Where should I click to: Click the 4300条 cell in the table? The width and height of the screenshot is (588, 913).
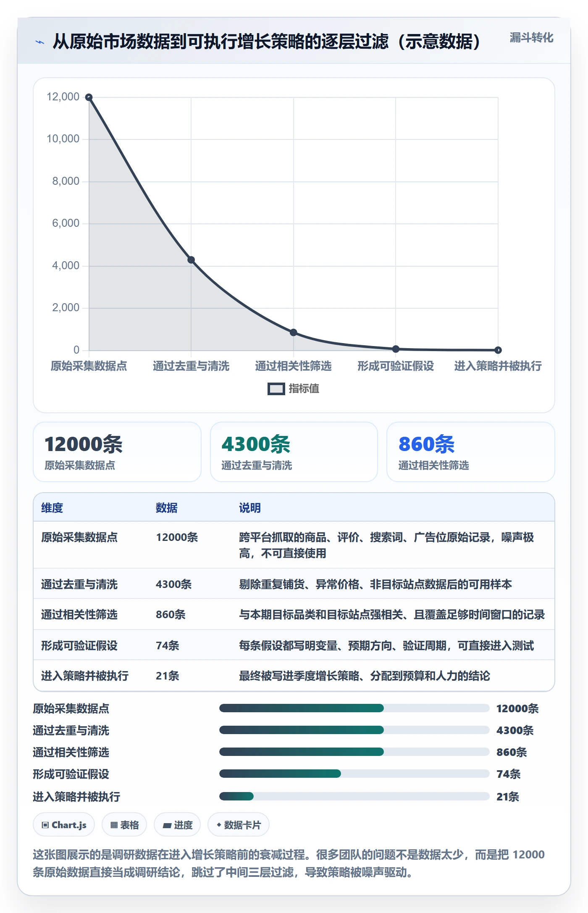point(174,584)
